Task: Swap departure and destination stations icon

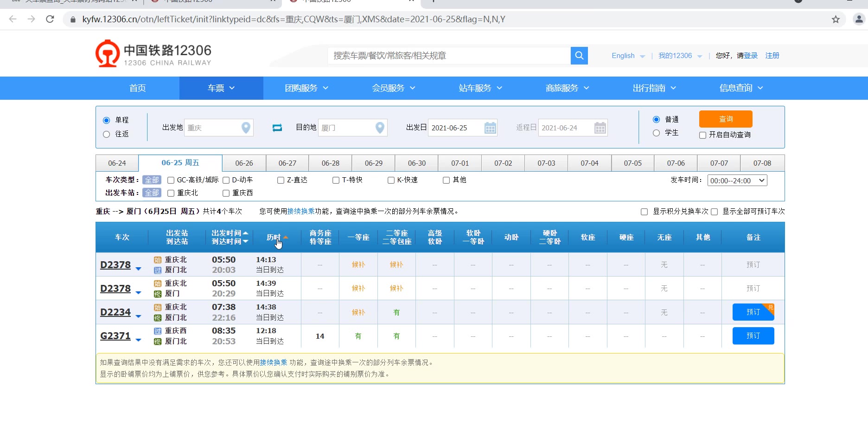Action: pyautogui.click(x=277, y=128)
